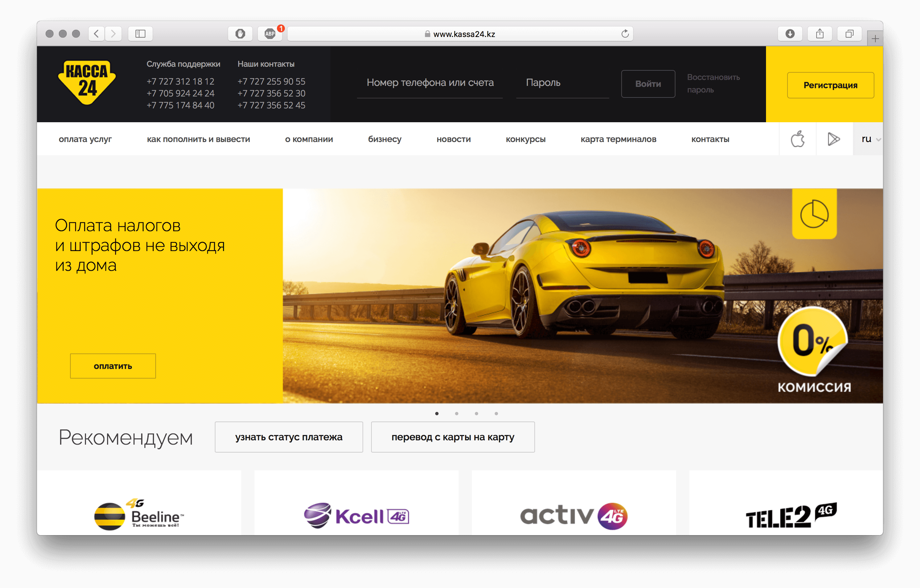
Task: Focus the 'Пароль' password field
Action: (x=562, y=83)
